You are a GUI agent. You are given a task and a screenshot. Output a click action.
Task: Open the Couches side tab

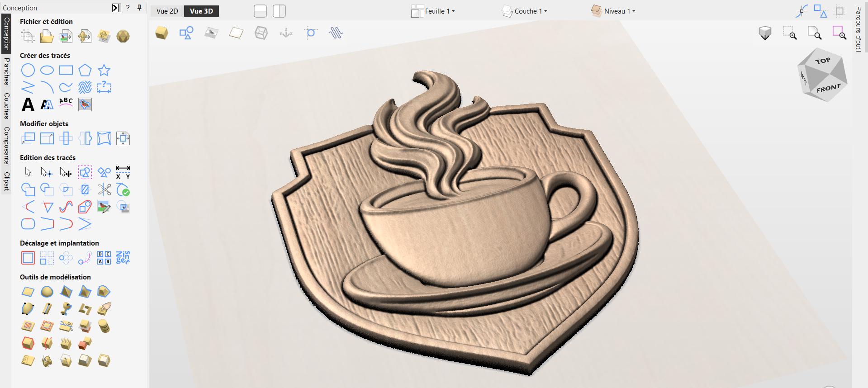click(6, 106)
